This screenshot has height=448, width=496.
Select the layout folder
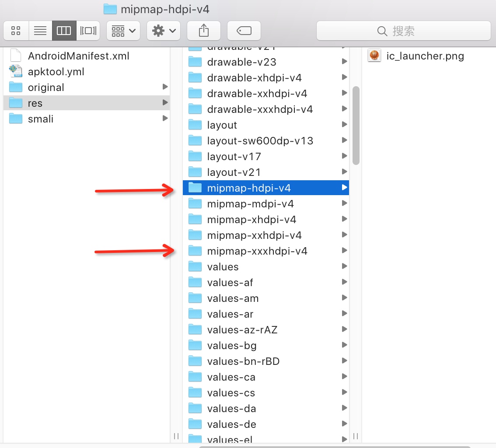(266, 125)
